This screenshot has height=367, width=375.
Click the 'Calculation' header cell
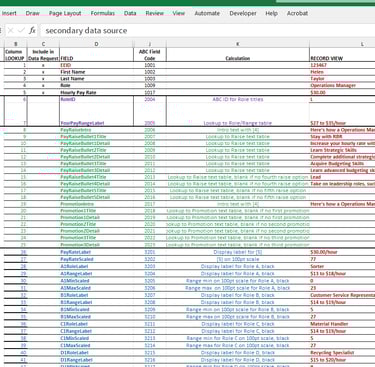[x=238, y=55]
